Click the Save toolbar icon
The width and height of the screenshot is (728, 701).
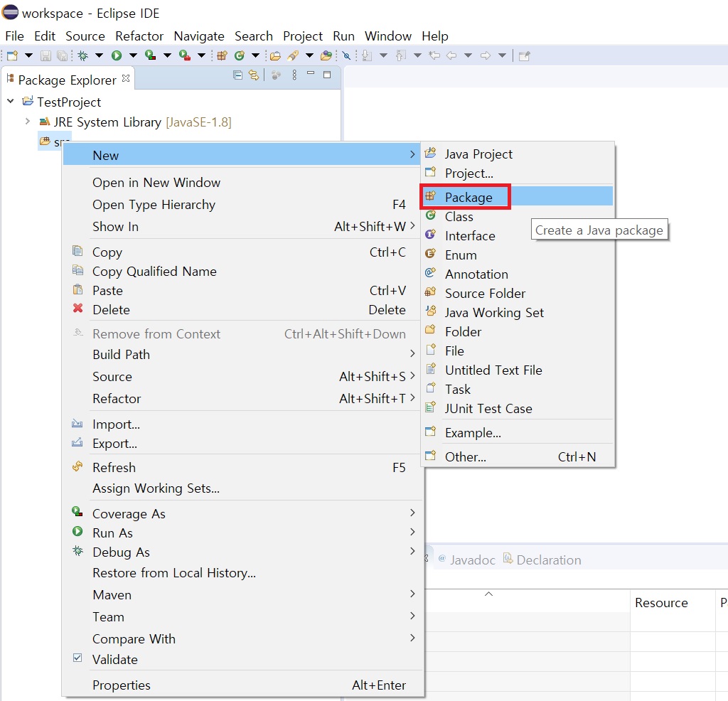pyautogui.click(x=45, y=55)
